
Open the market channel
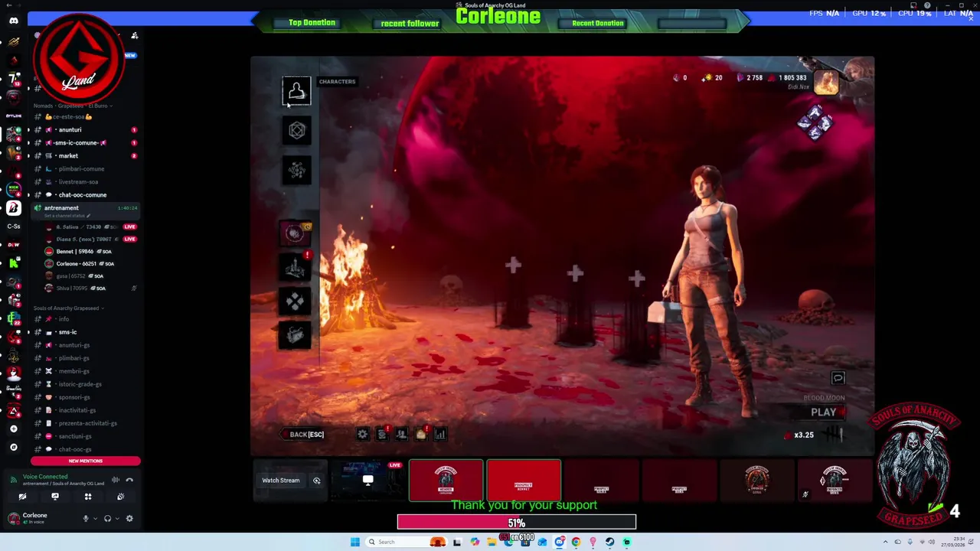pyautogui.click(x=84, y=156)
